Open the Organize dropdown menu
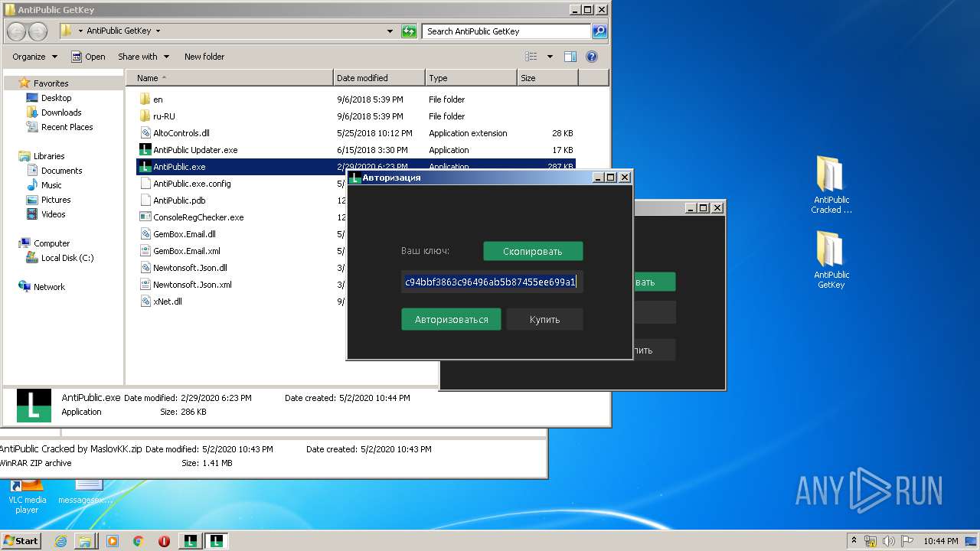 click(x=34, y=57)
